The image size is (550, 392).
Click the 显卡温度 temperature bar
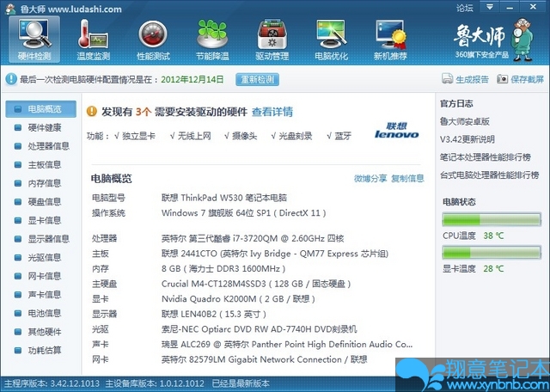tap(492, 253)
